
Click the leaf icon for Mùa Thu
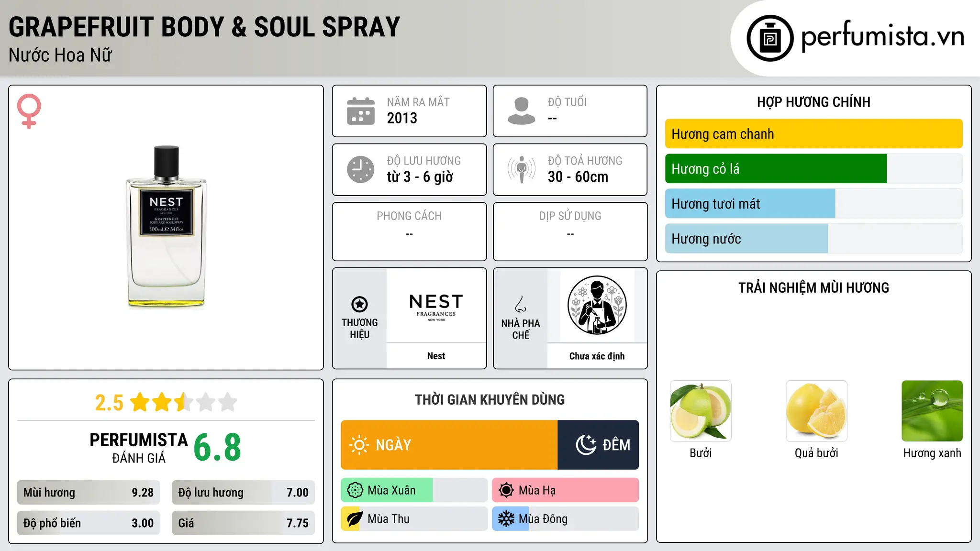coord(355,519)
